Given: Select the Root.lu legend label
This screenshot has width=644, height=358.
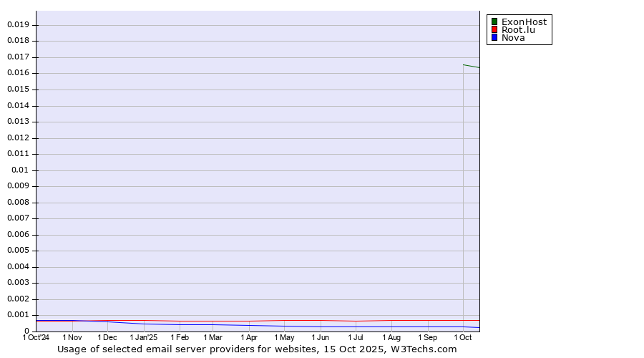Looking at the screenshot, I should (x=518, y=30).
